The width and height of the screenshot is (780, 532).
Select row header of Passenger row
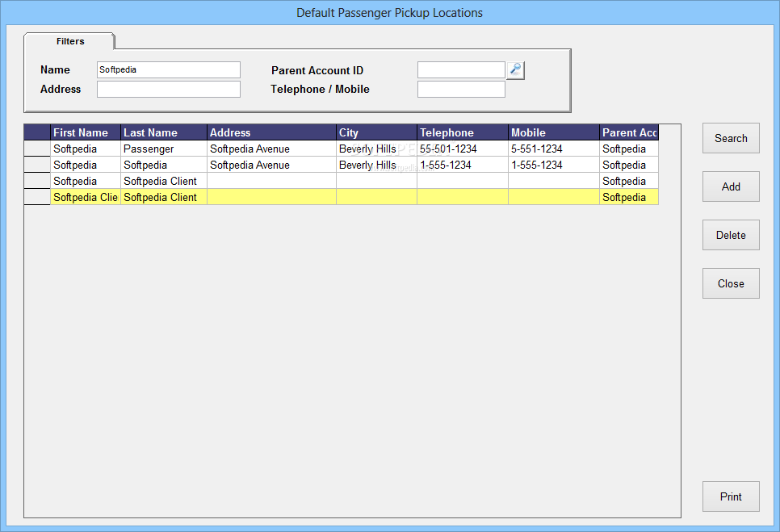coord(37,149)
